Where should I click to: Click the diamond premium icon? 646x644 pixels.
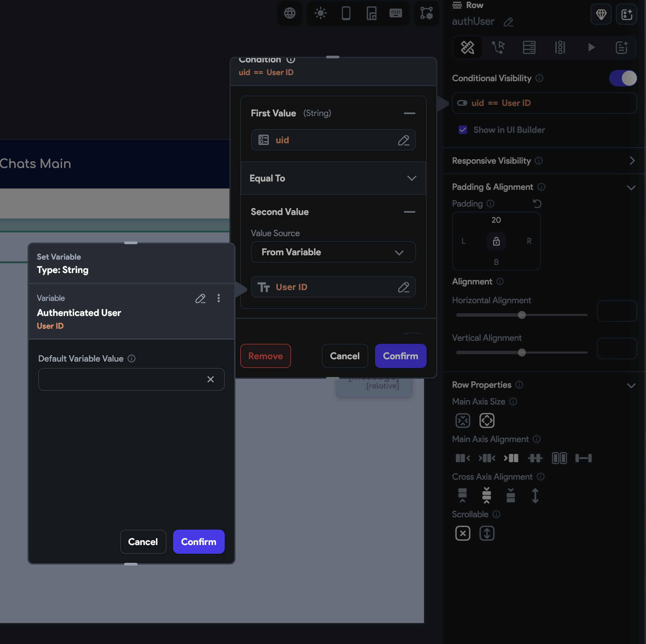pyautogui.click(x=601, y=14)
